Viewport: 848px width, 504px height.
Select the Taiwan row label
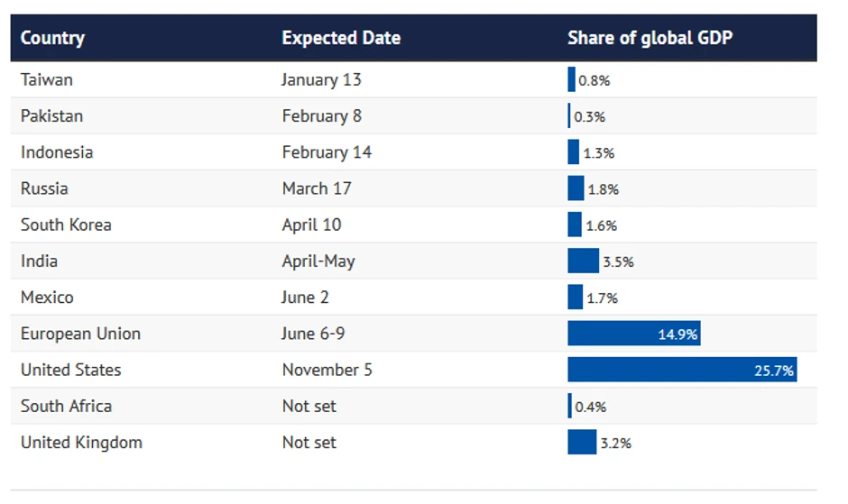pyautogui.click(x=47, y=79)
